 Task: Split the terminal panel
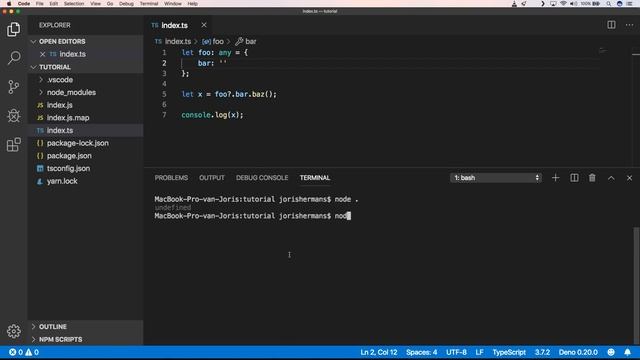pos(574,178)
